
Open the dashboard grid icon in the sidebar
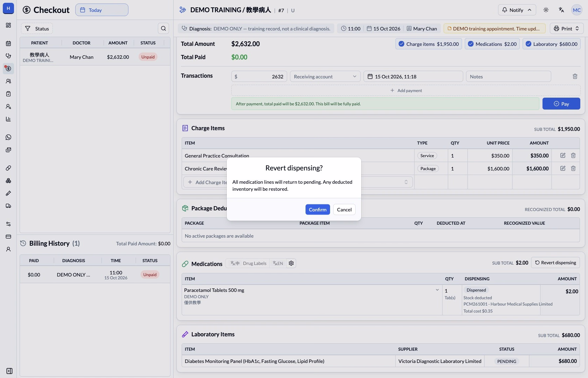click(x=8, y=25)
